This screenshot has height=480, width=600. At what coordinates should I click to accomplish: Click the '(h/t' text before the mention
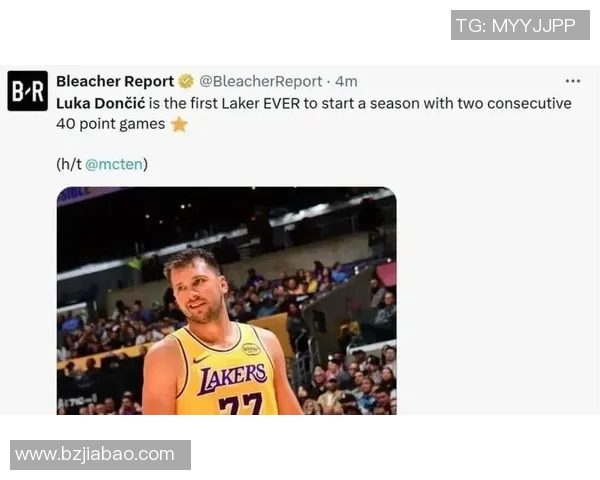point(69,164)
